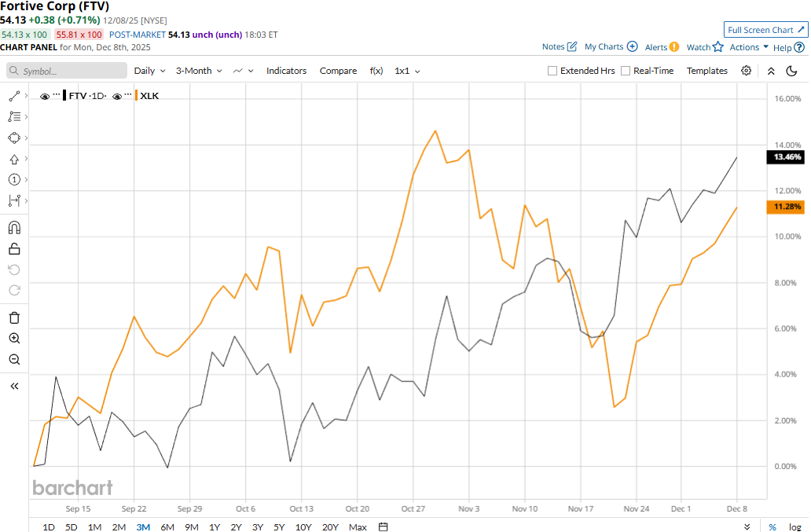
Task: Select the 20Y time range
Action: coord(330,526)
